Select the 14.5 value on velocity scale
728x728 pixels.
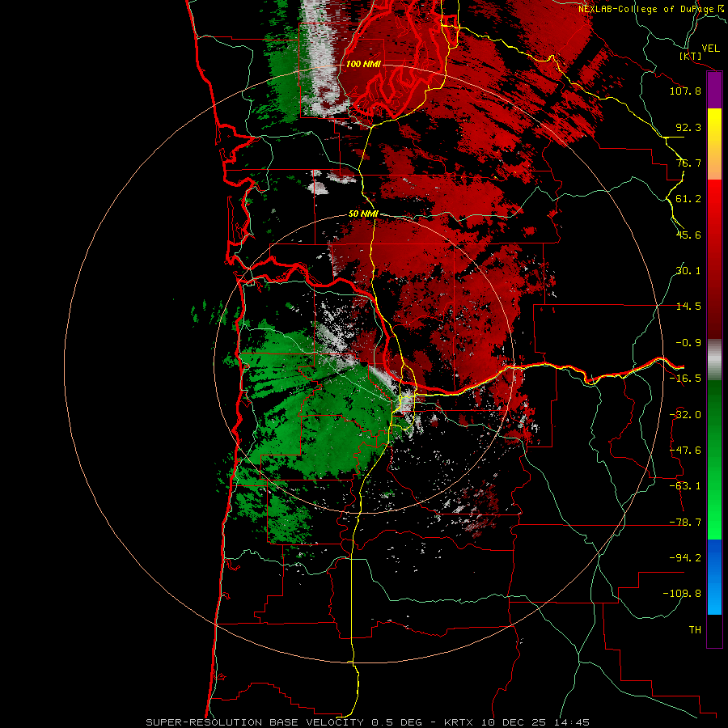(x=688, y=307)
